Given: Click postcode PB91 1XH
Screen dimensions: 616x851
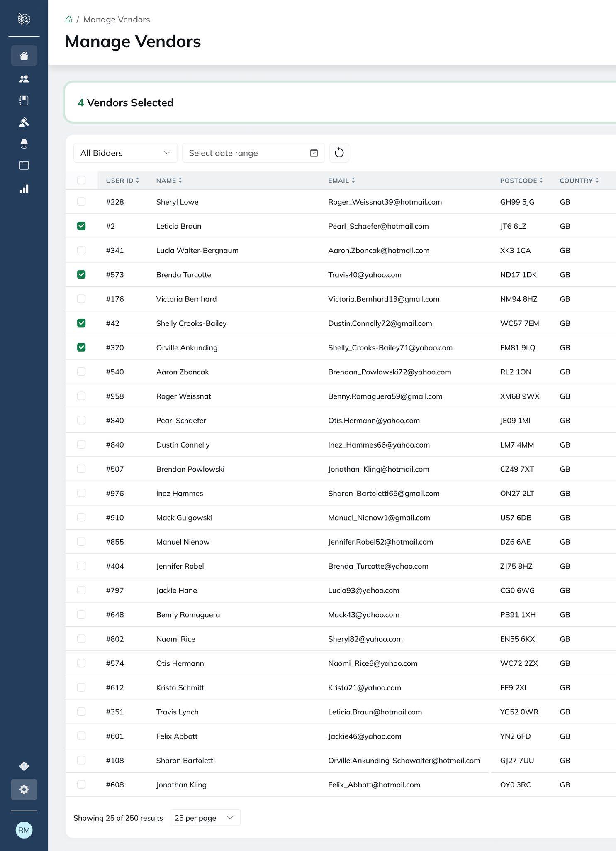Looking at the screenshot, I should point(518,615).
